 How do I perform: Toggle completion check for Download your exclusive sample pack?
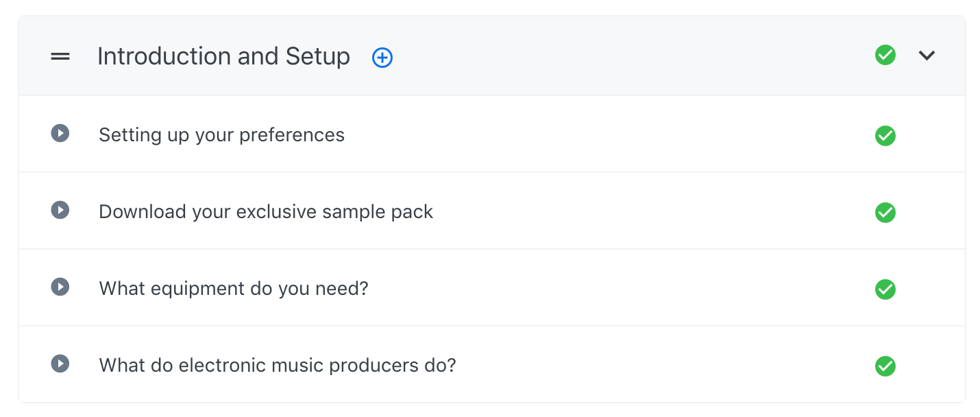click(x=885, y=213)
